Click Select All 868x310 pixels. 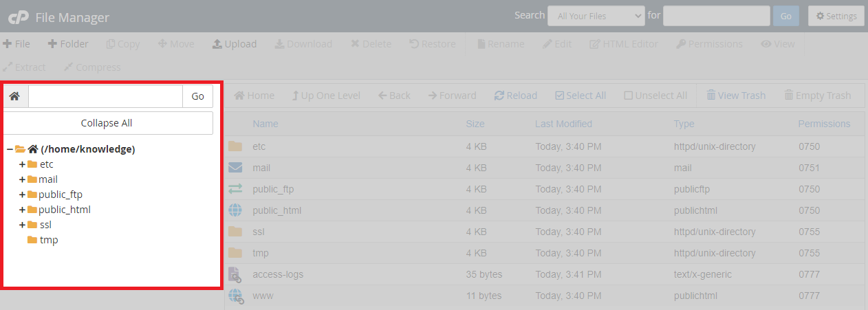581,96
